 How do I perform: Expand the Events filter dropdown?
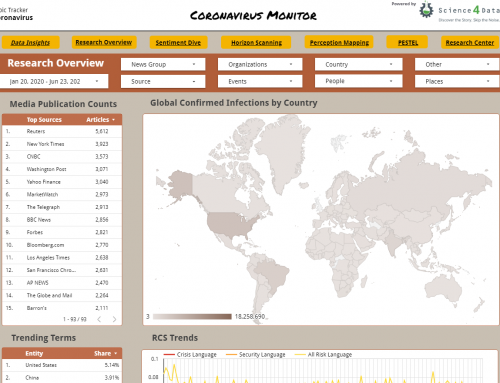[260, 81]
